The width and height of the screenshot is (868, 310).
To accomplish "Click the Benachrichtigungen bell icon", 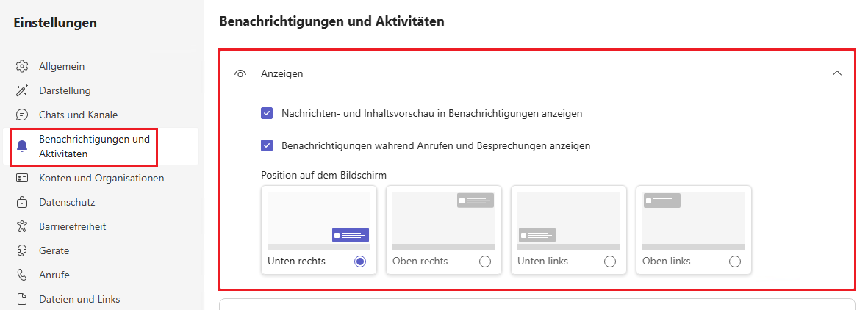I will click(x=22, y=146).
